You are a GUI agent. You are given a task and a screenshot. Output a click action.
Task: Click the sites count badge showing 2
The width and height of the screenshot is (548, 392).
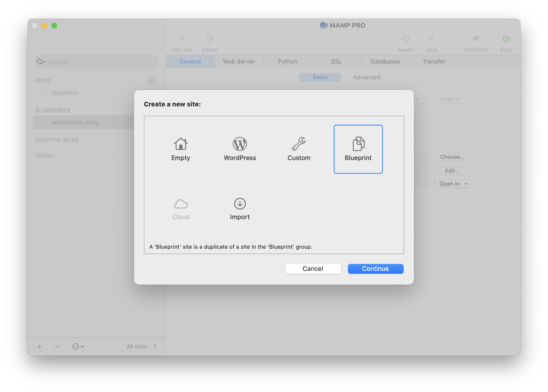pyautogui.click(x=152, y=81)
